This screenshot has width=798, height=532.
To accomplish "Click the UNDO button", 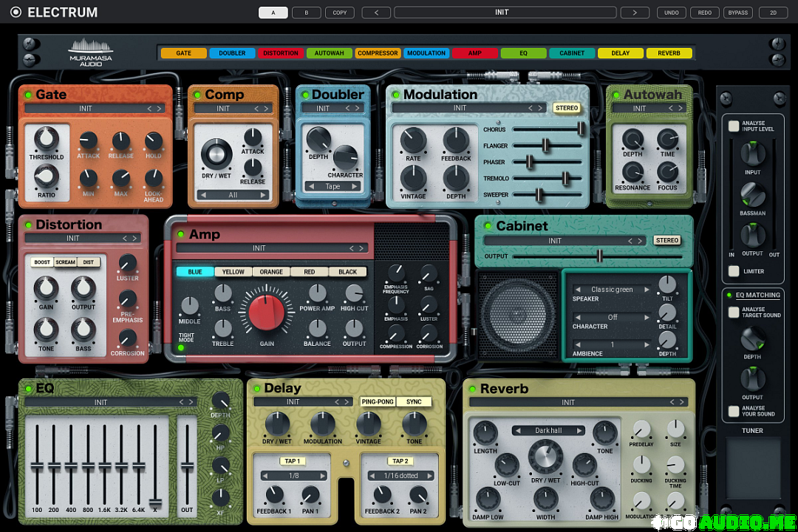I will tap(671, 13).
